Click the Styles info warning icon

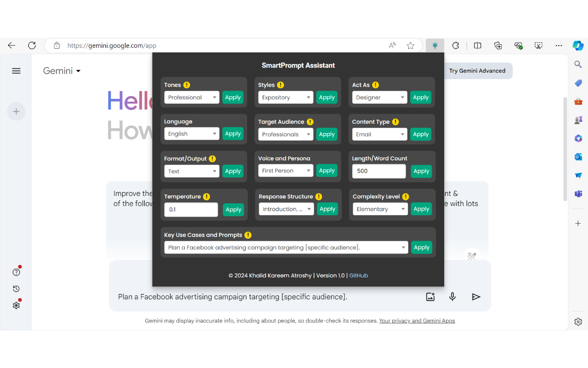point(281,85)
